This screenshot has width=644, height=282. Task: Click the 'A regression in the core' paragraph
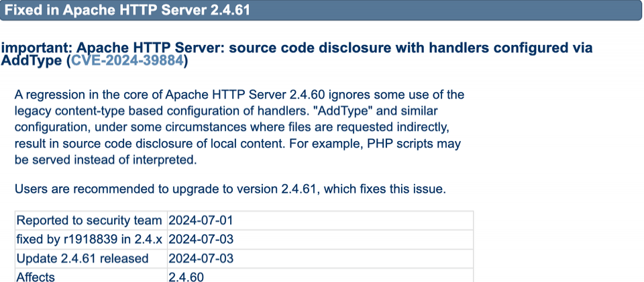coord(239,127)
